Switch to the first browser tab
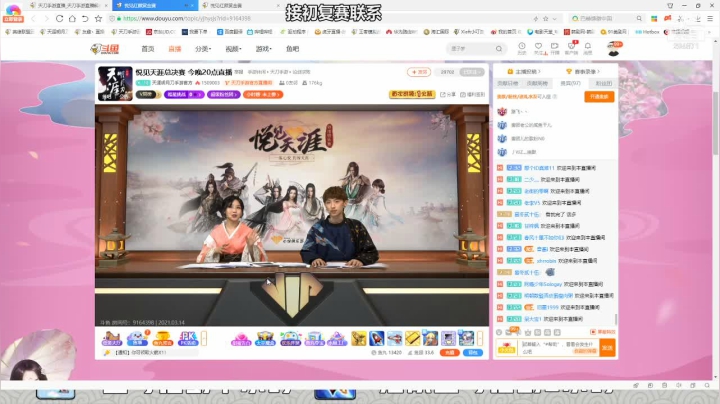This screenshot has width=720, height=404. pos(68,6)
